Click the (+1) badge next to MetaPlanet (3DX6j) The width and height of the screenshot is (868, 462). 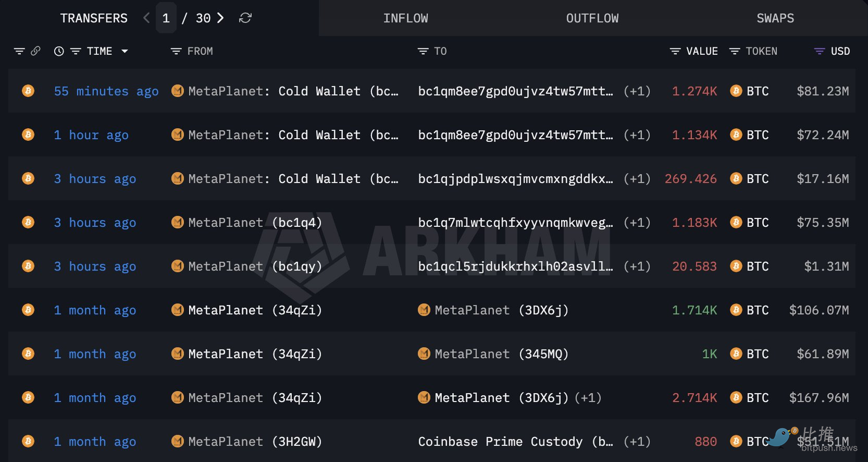click(588, 398)
